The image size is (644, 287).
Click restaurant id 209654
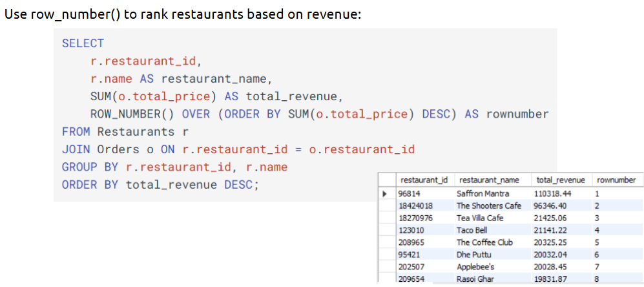pos(411,279)
